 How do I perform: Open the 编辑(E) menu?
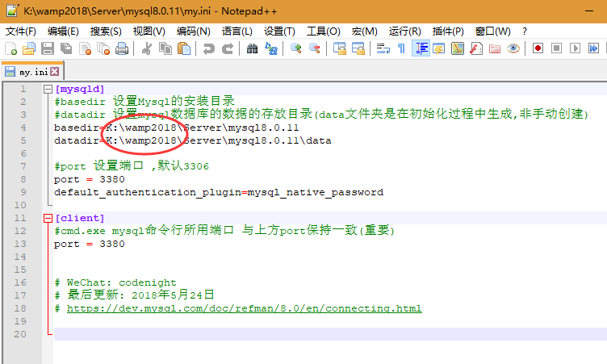(x=63, y=31)
